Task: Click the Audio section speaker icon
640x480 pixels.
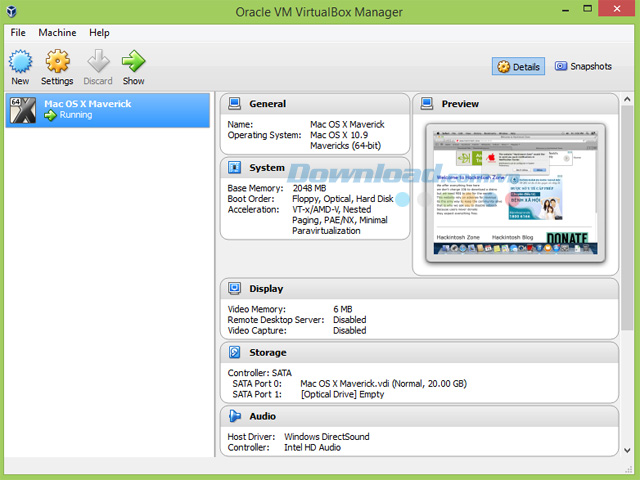Action: [234, 416]
